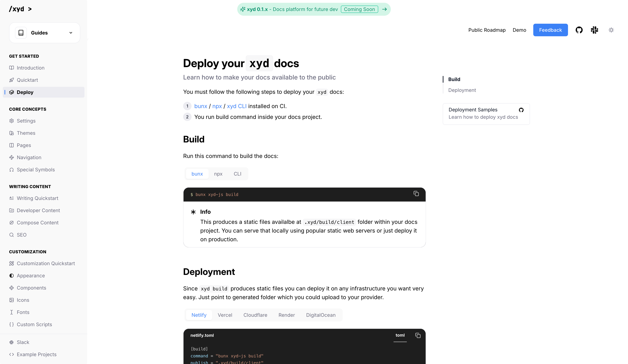Click the chevron next to /xyd logo
This screenshot has height=364, width=628.
(30, 9)
